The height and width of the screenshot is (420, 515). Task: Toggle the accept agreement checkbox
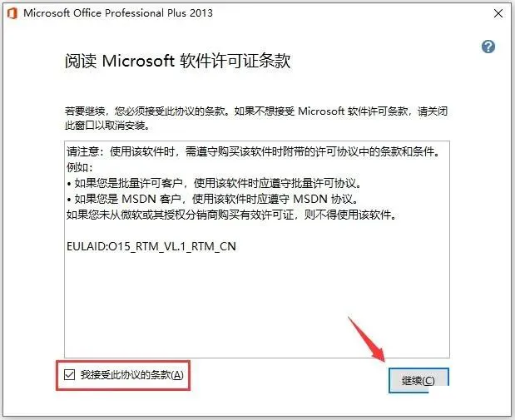click(x=69, y=374)
